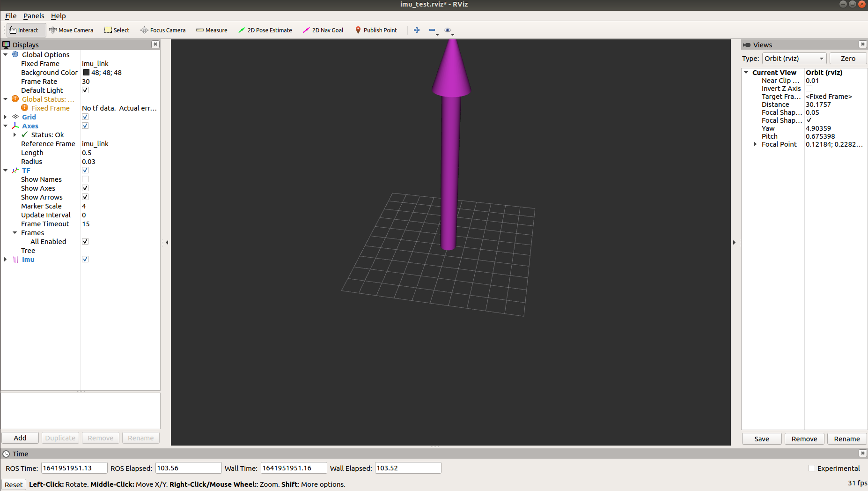
Task: Activate the 2D Nav Goal tool
Action: coord(323,30)
